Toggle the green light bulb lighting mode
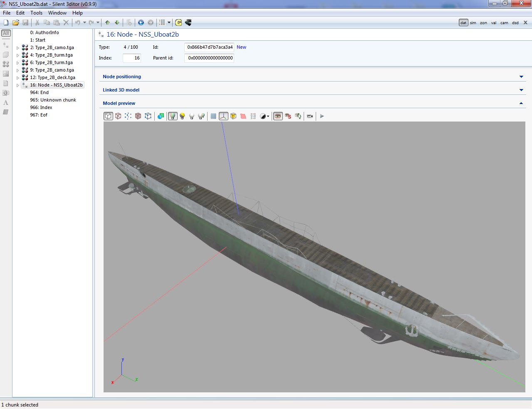 [173, 116]
